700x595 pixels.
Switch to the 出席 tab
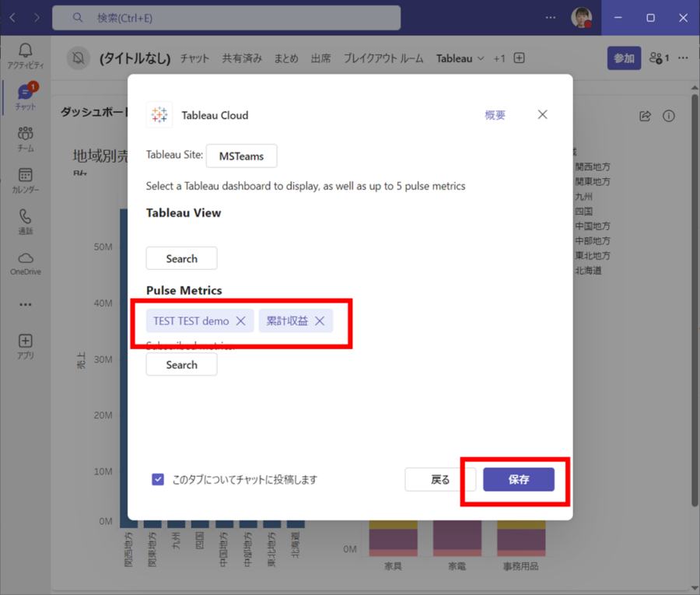(321, 58)
